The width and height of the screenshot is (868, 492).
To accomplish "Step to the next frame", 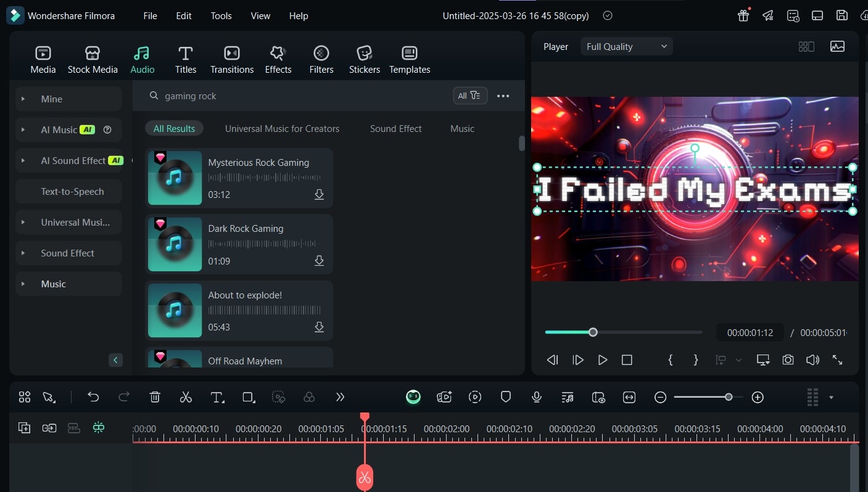I will [x=578, y=360].
